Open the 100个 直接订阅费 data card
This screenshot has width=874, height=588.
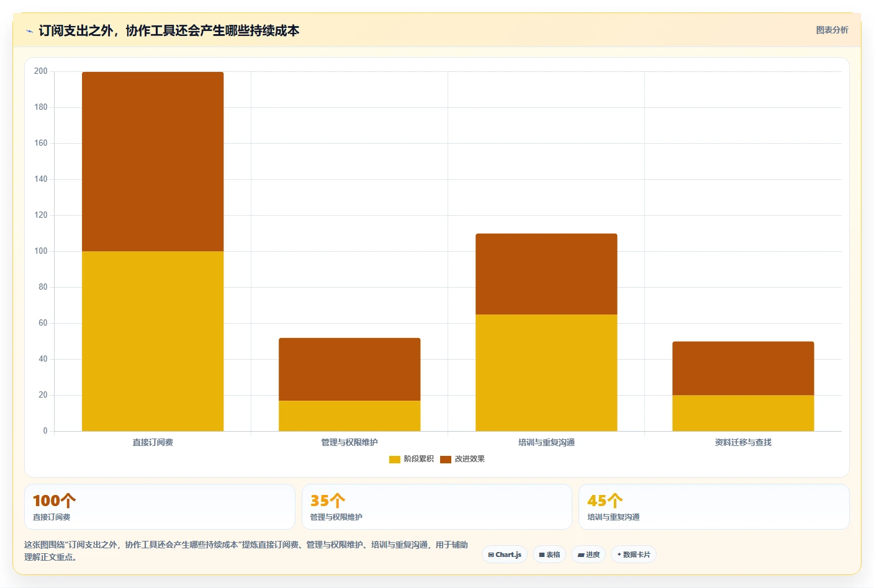pos(160,507)
